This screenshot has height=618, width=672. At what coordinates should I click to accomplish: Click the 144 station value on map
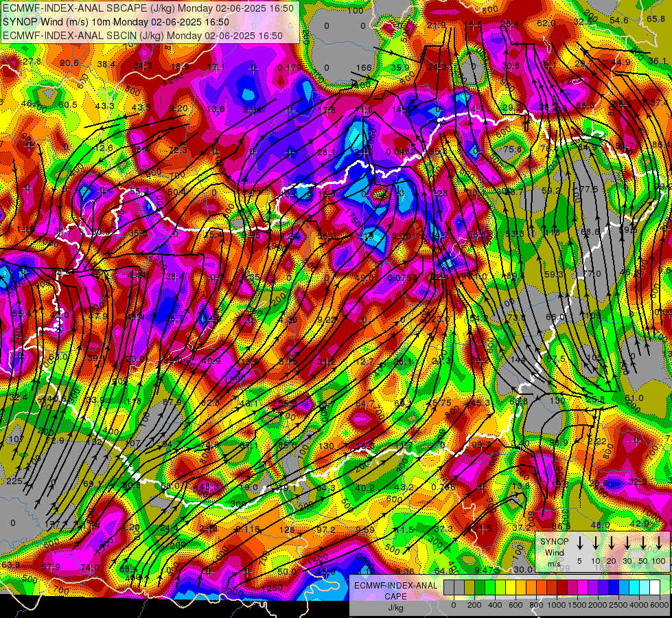coord(518,360)
